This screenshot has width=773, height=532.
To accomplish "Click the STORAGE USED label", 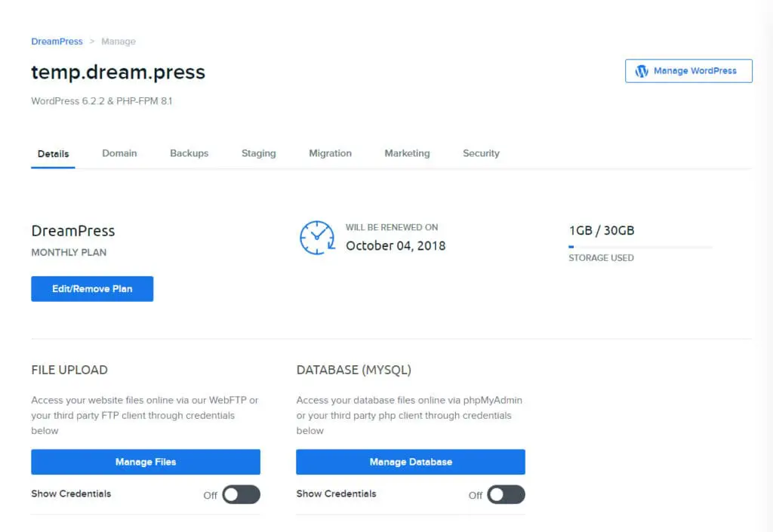I will click(601, 257).
